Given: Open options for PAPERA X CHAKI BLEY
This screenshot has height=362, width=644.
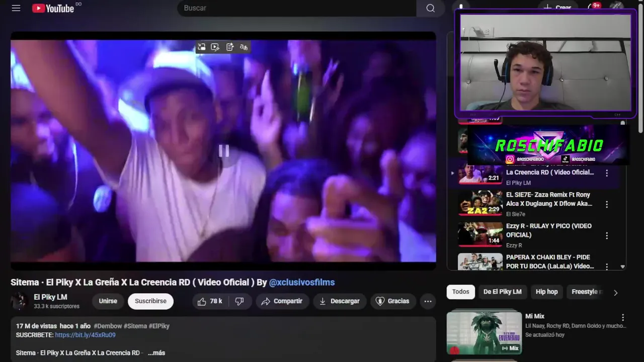Looking at the screenshot, I should click(x=607, y=266).
